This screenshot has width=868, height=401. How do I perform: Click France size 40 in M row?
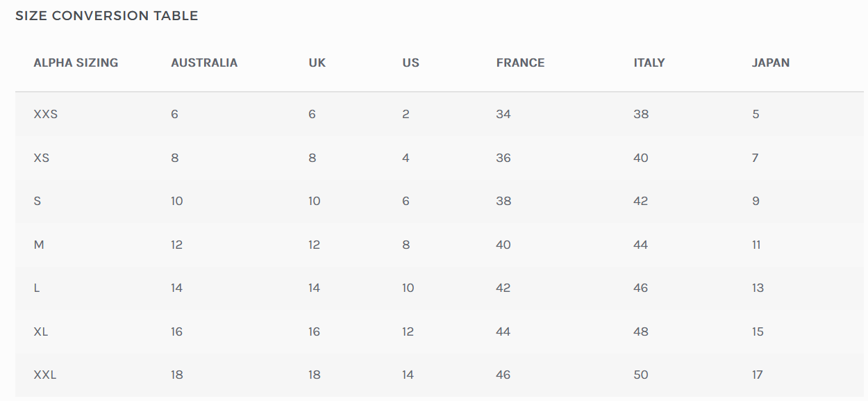point(503,245)
